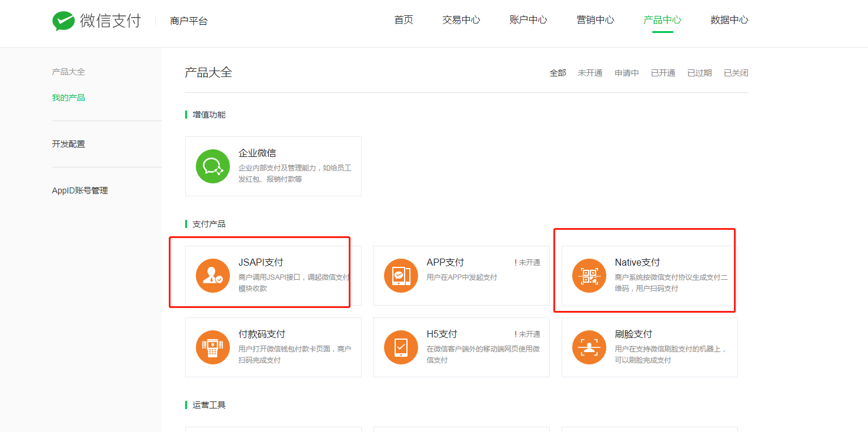Click the 运营工具 section heading
This screenshot has width=868, height=432.
coord(209,405)
